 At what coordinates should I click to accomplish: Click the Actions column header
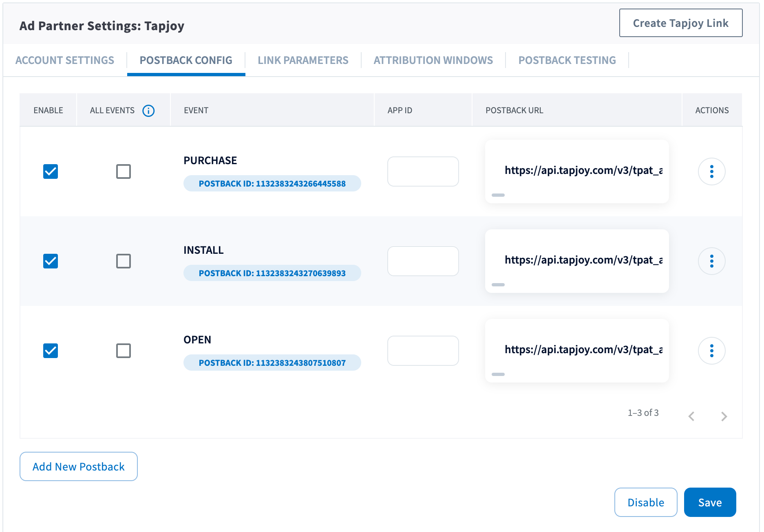click(712, 110)
